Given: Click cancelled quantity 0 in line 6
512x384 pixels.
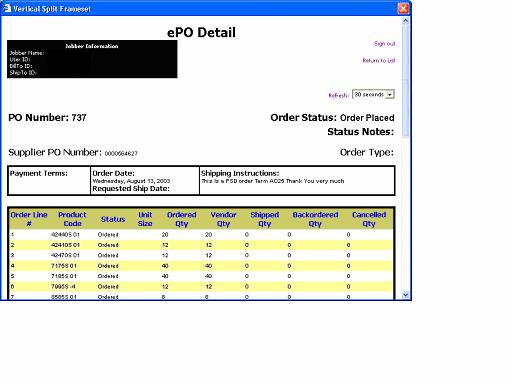Looking at the screenshot, I should [348, 287].
